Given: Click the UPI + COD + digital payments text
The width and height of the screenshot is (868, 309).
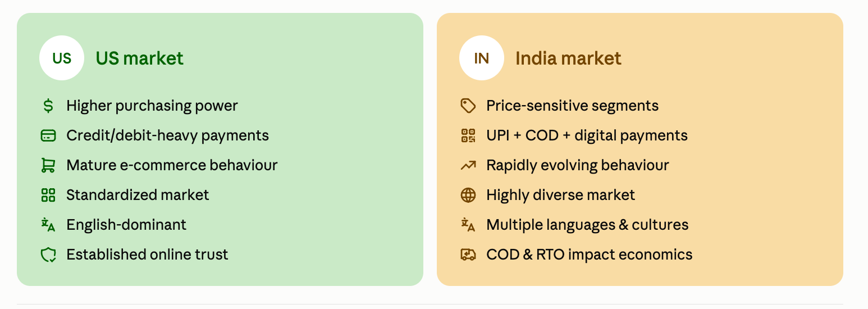Looking at the screenshot, I should [x=587, y=135].
